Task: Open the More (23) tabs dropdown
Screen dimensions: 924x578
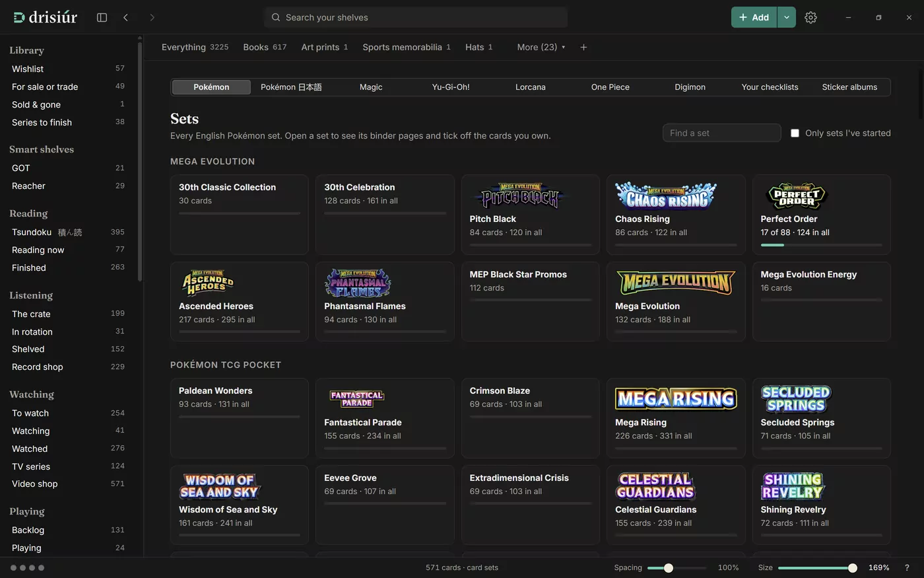Action: coord(541,47)
